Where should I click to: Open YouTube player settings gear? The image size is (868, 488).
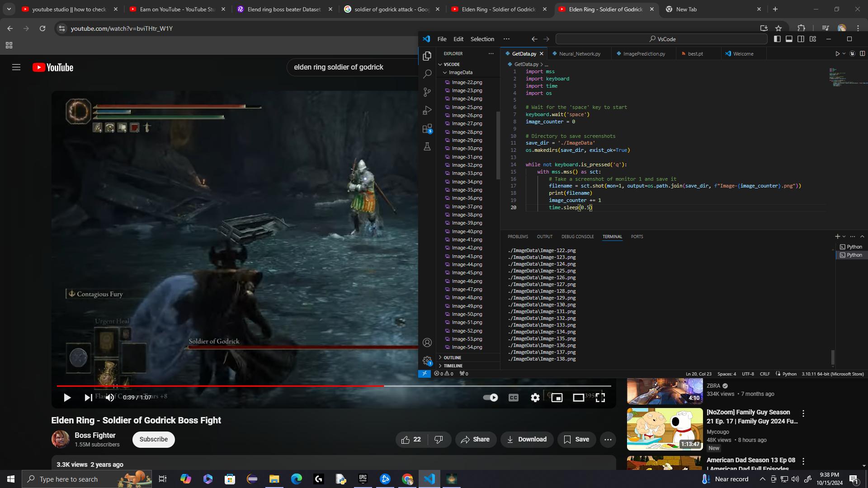[535, 398]
